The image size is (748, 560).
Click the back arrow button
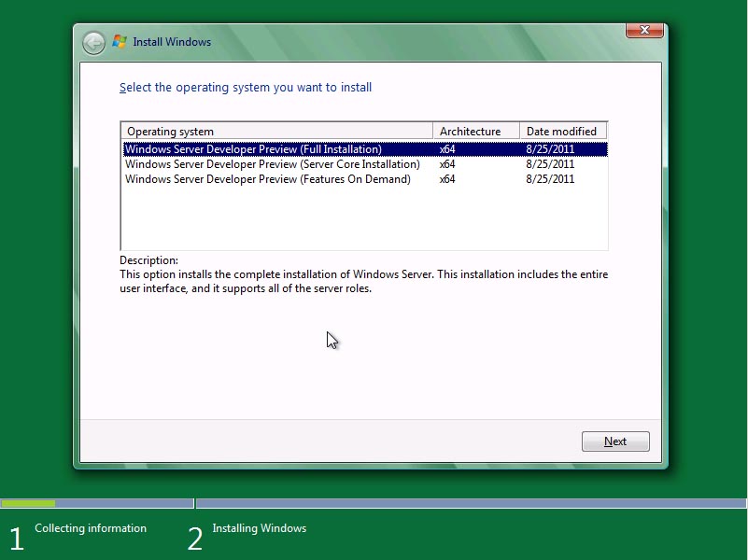tap(92, 42)
